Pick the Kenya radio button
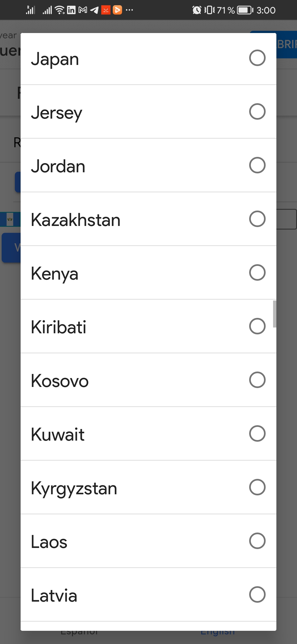The height and width of the screenshot is (644, 297). pos(257,272)
